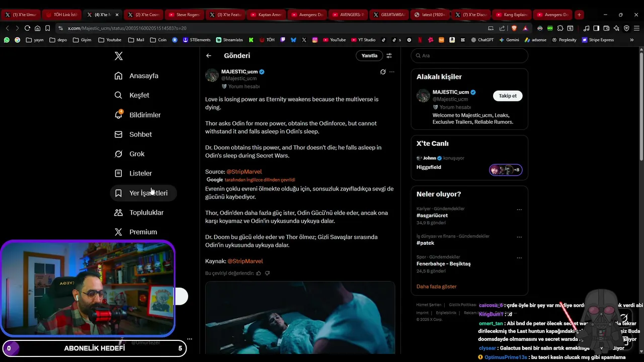This screenshot has height=362, width=644.
Task: Open the ChatGPT bookmark
Action: (x=482, y=40)
